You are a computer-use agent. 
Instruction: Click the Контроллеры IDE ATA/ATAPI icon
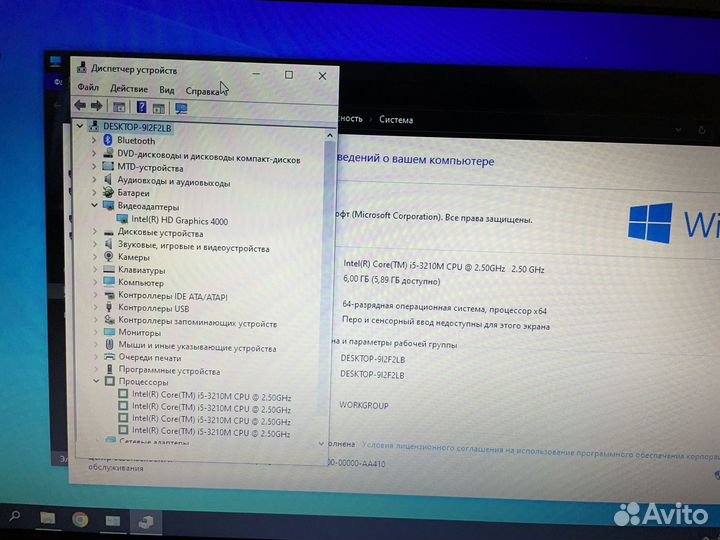109,294
